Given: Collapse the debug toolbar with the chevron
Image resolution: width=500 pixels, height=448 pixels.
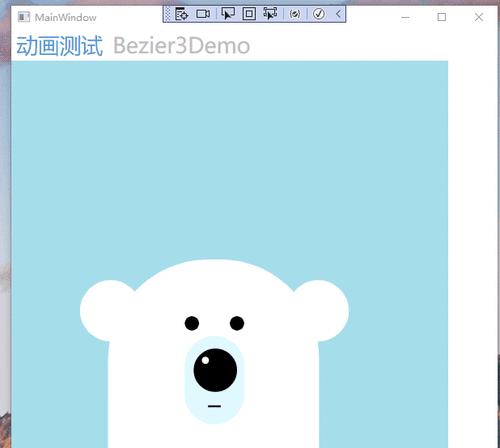Looking at the screenshot, I should 338,14.
